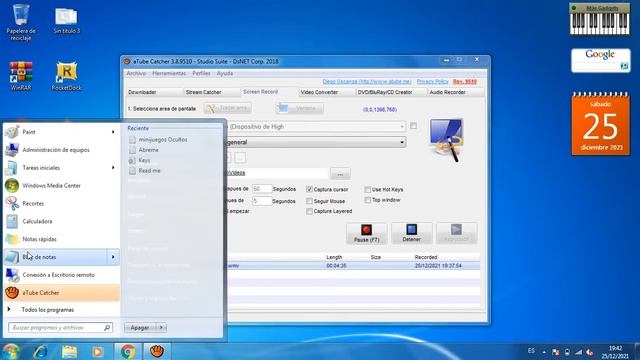The height and width of the screenshot is (360, 640).
Task: Switch to aTube Catcher taskbar button
Action: (157, 351)
